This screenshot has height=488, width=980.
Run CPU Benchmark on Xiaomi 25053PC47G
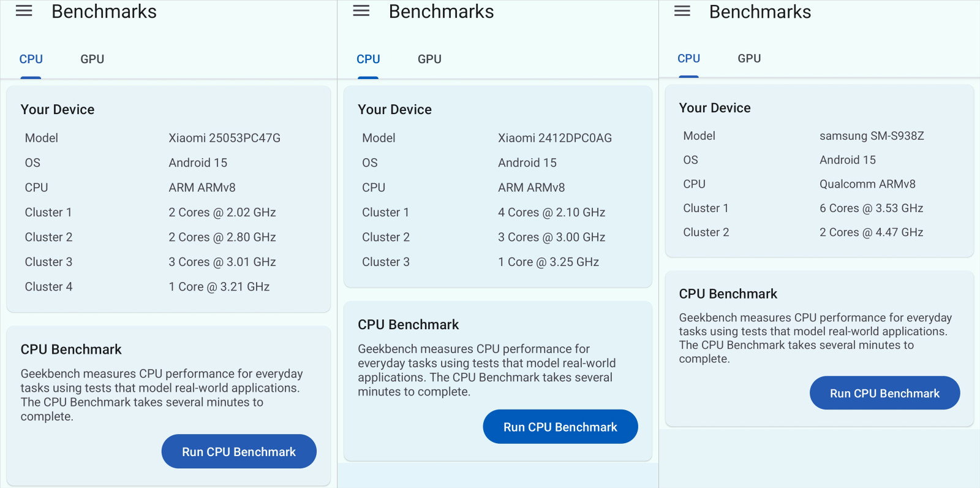[239, 452]
